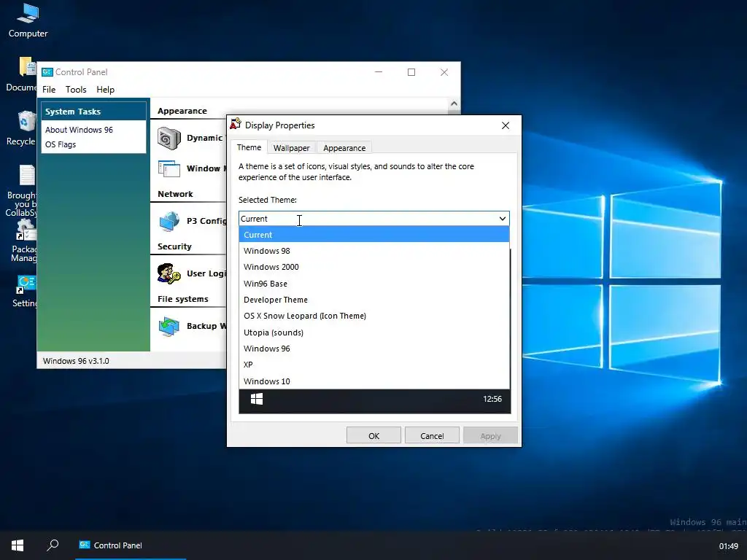747x560 pixels.
Task: Click the P3 Config globe icon
Action: tap(169, 222)
